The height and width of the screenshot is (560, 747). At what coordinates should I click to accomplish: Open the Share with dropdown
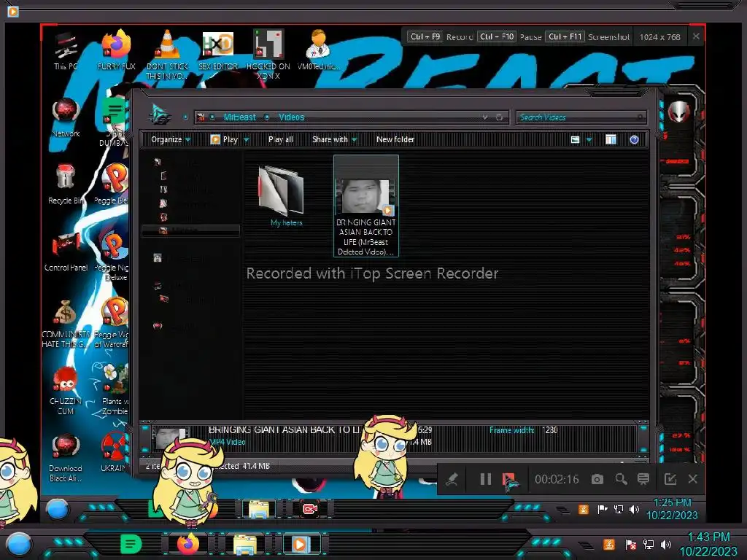click(334, 139)
